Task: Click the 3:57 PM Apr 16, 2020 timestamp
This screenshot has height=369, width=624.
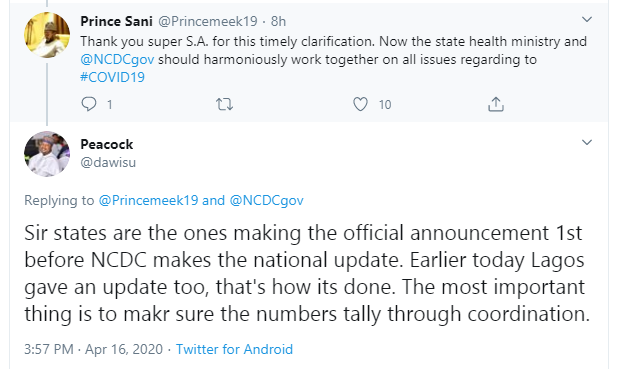Action: 94,349
